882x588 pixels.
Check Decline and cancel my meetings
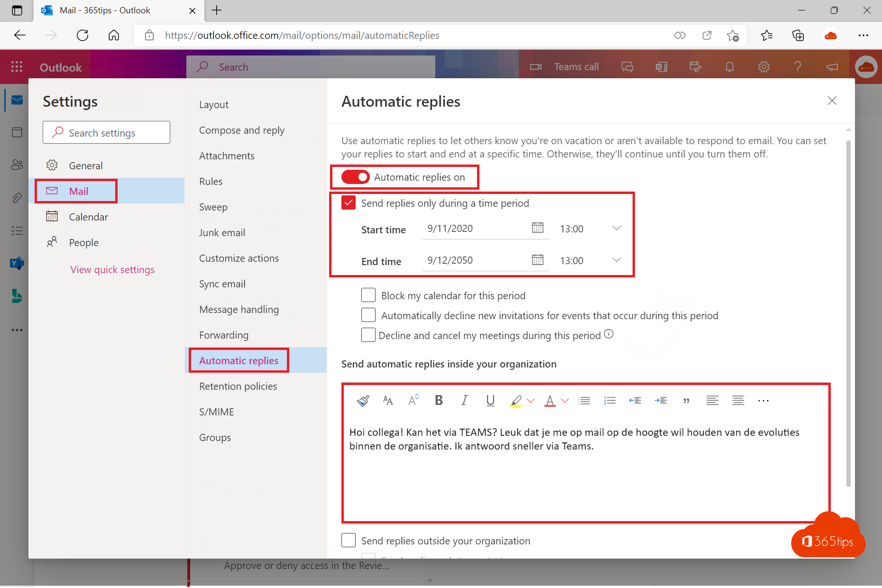click(368, 335)
